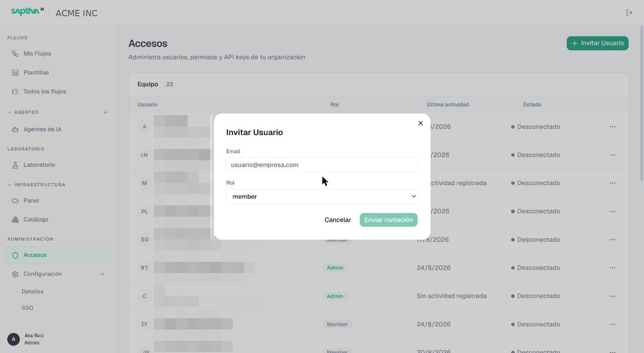Click Ana Ruiz profile avatar

14,339
